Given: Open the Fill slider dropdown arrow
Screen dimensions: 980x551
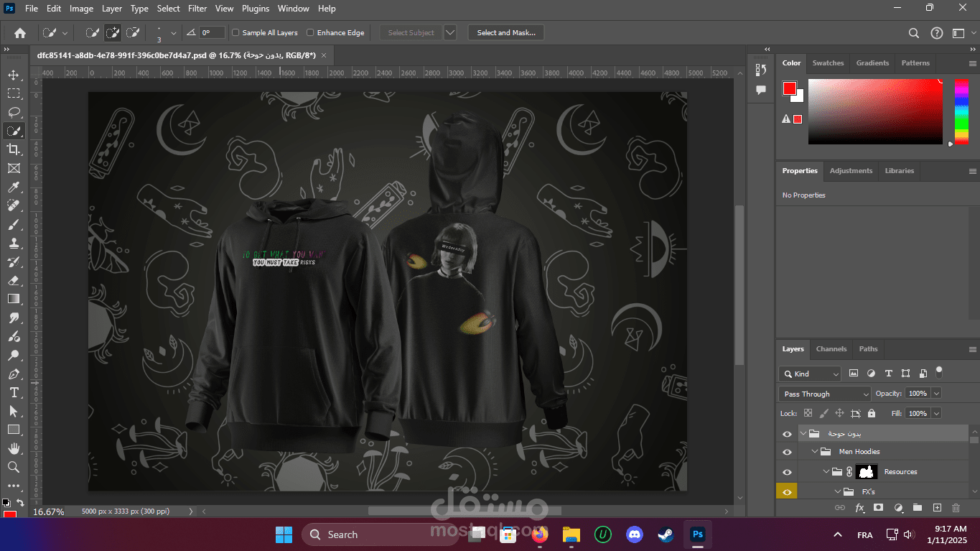Looking at the screenshot, I should pyautogui.click(x=936, y=413).
